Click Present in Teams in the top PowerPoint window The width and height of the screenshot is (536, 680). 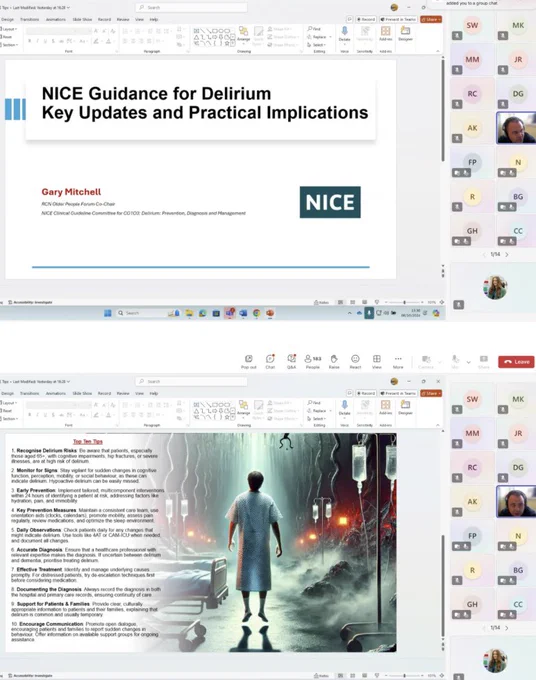(399, 20)
